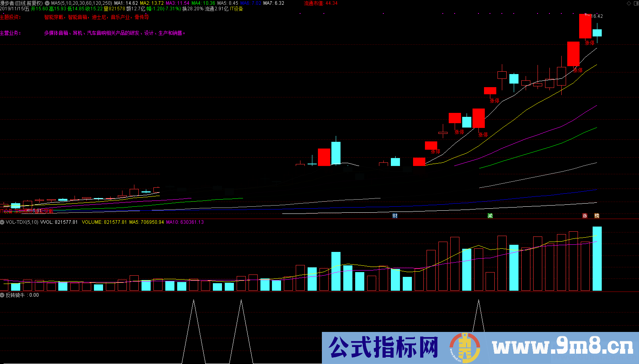Click the 财 event marker icon
This screenshot has width=639, height=364.
pos(395,216)
